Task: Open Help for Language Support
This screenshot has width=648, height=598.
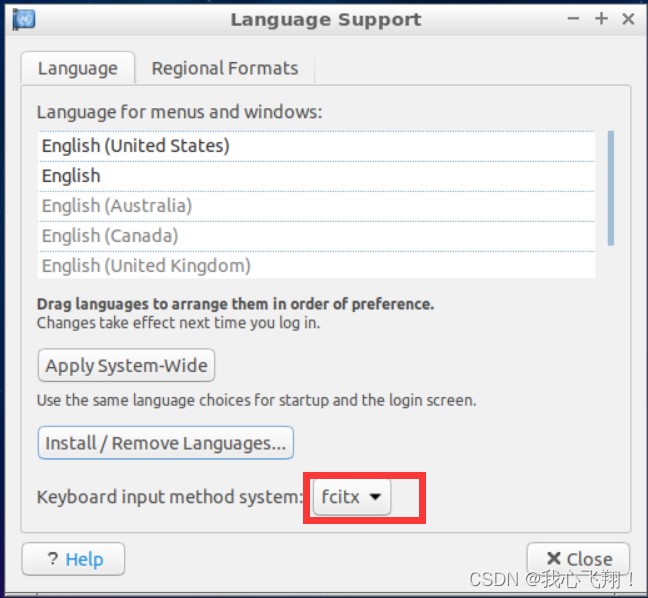Action: coord(74,559)
